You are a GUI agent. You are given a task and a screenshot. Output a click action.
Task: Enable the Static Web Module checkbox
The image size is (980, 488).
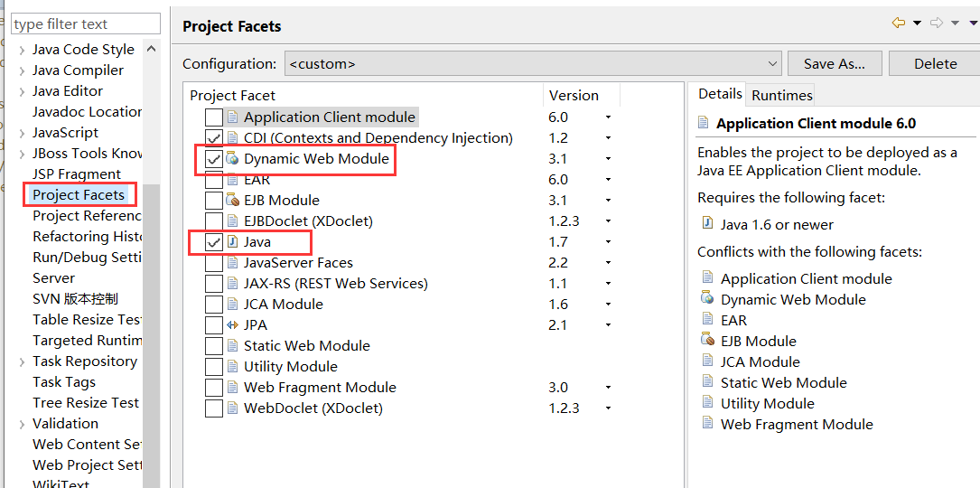pos(214,346)
